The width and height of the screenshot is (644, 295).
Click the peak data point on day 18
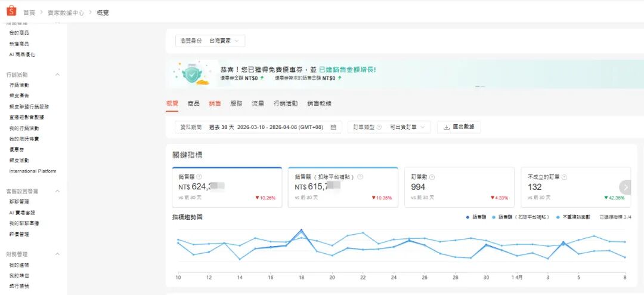(x=301, y=230)
